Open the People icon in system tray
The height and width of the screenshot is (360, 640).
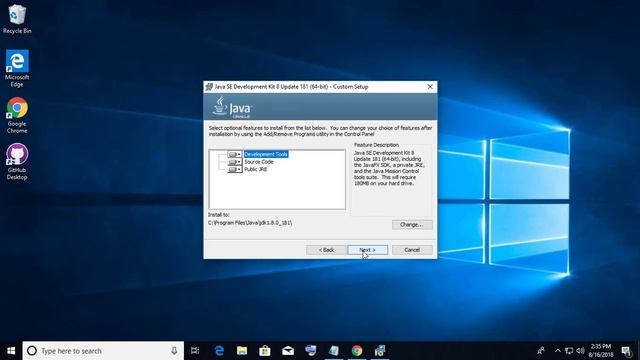click(x=541, y=351)
